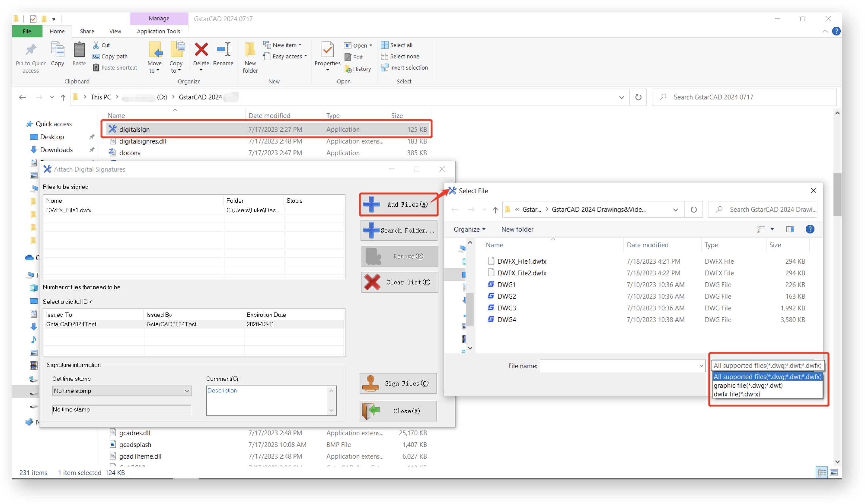Viewport: 865px width, 504px height.
Task: Open Desktop in Quick access
Action: click(51, 137)
